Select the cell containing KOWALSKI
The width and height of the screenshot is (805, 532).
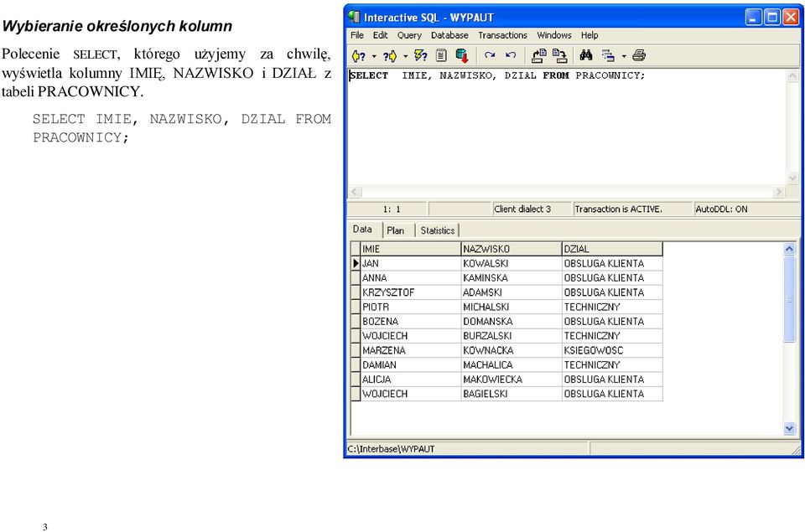tap(512, 263)
